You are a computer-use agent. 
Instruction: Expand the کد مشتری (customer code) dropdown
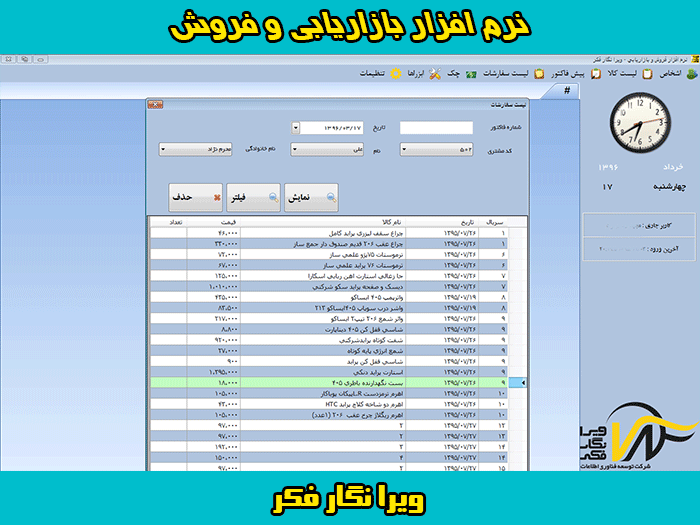click(x=405, y=149)
